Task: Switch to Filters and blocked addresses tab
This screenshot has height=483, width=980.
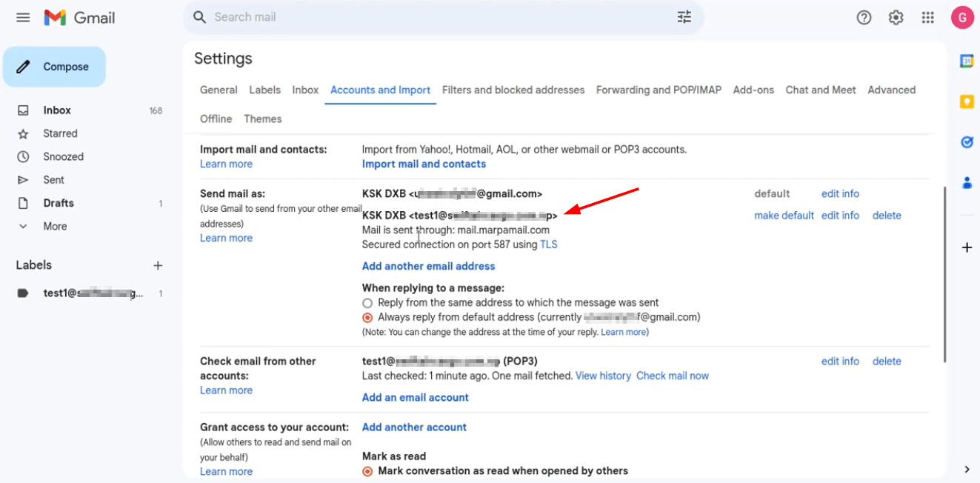Action: (x=513, y=90)
